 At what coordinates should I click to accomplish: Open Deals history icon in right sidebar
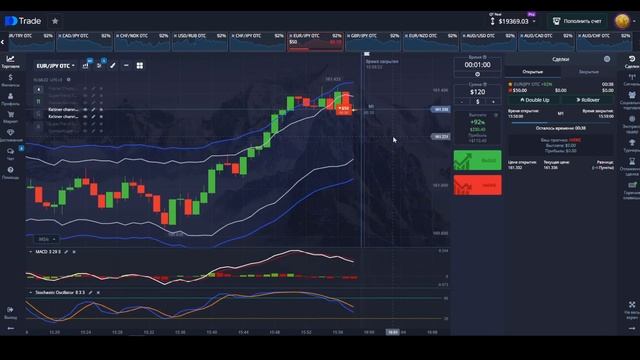coord(631,62)
